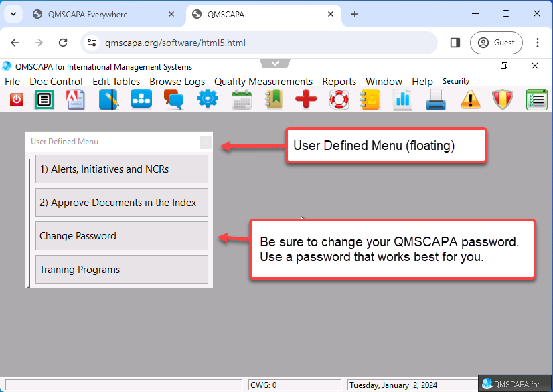
Task: Open a new browser tab
Action: click(x=355, y=14)
